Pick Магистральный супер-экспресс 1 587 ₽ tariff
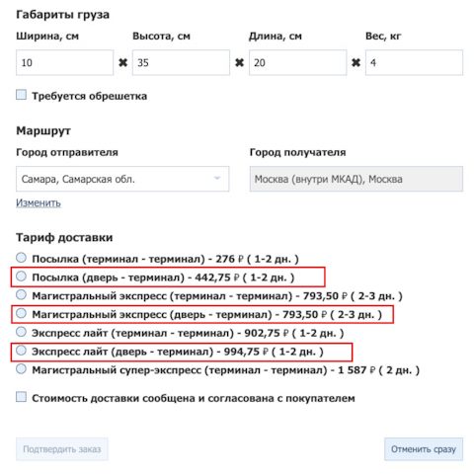474x476 pixels. click(21, 369)
